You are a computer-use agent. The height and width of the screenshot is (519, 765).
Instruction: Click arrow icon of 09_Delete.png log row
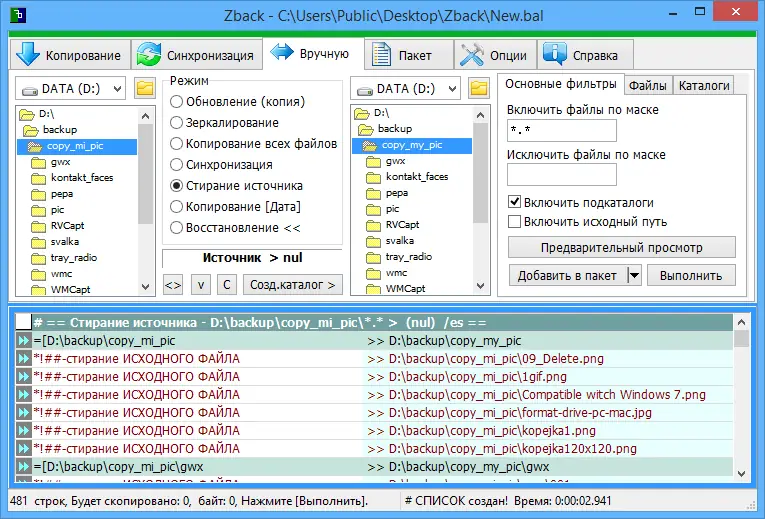[23, 359]
